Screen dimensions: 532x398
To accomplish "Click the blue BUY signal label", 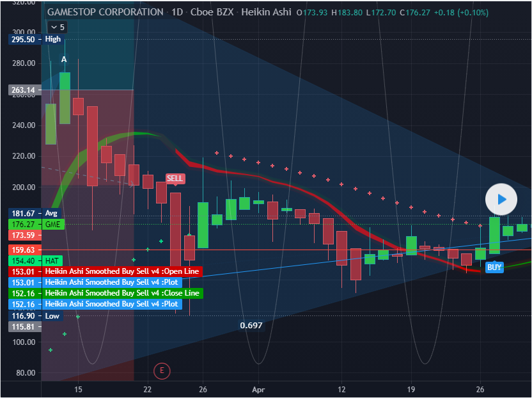I will (494, 267).
